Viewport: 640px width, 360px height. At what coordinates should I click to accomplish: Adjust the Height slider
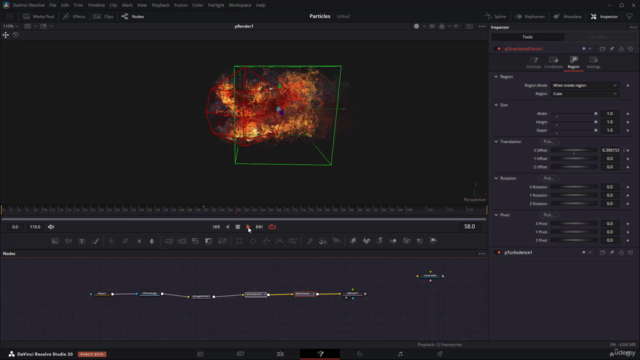click(x=574, y=122)
